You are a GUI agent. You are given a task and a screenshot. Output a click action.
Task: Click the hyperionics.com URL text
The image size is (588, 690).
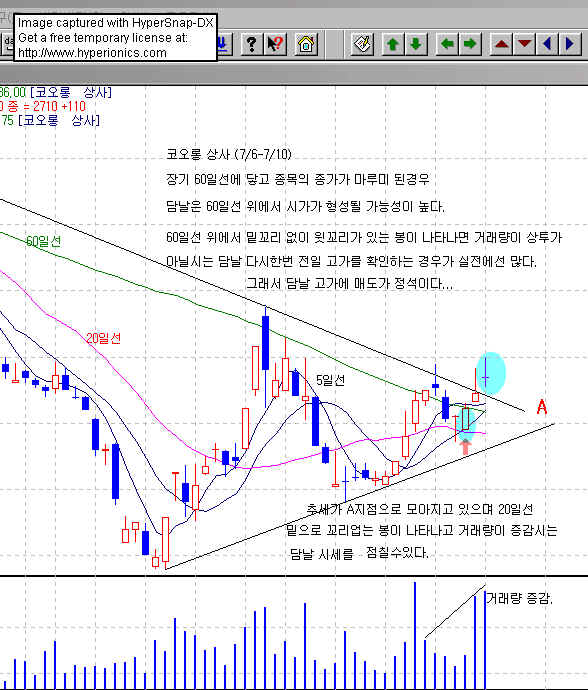tap(92, 53)
